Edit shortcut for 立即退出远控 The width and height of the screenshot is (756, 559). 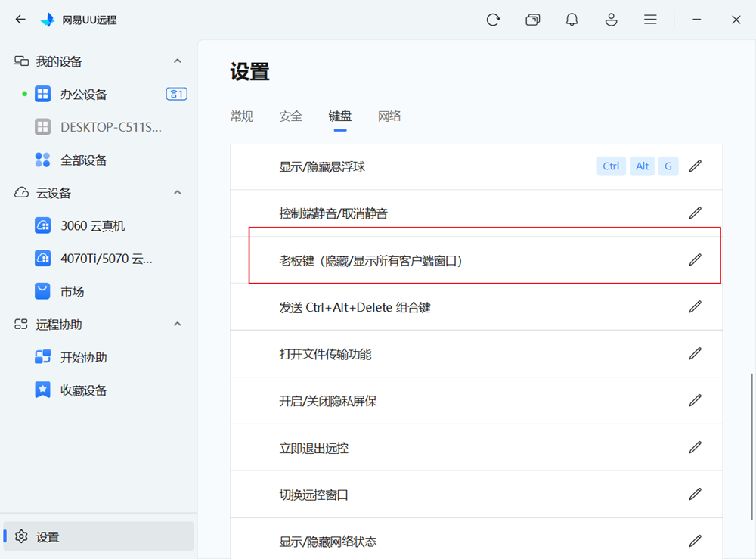click(x=695, y=447)
